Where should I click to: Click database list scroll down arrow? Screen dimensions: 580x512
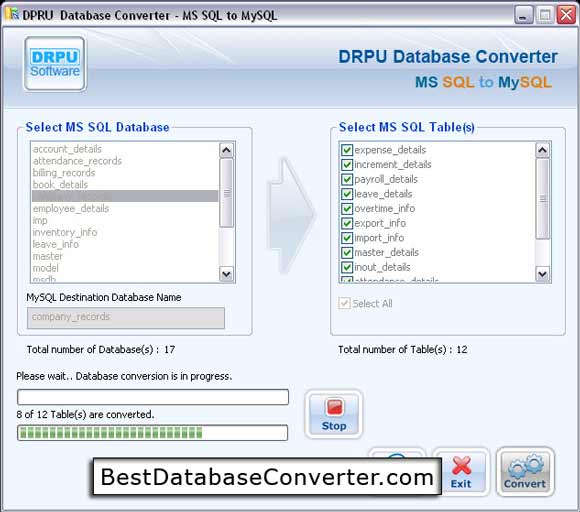point(226,274)
